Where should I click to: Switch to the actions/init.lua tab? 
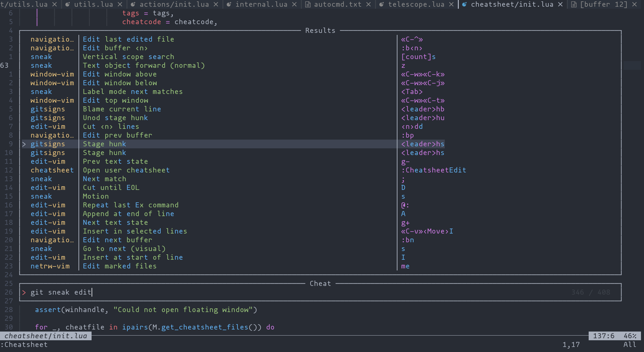click(174, 4)
